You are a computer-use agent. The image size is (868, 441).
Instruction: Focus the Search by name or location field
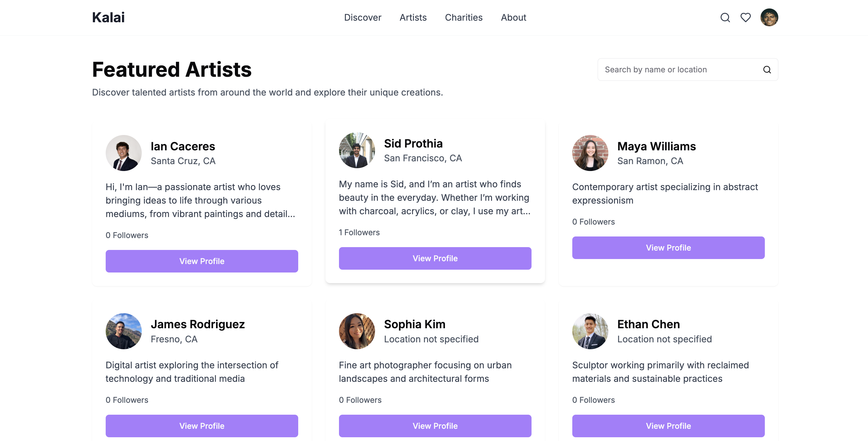(x=677, y=70)
